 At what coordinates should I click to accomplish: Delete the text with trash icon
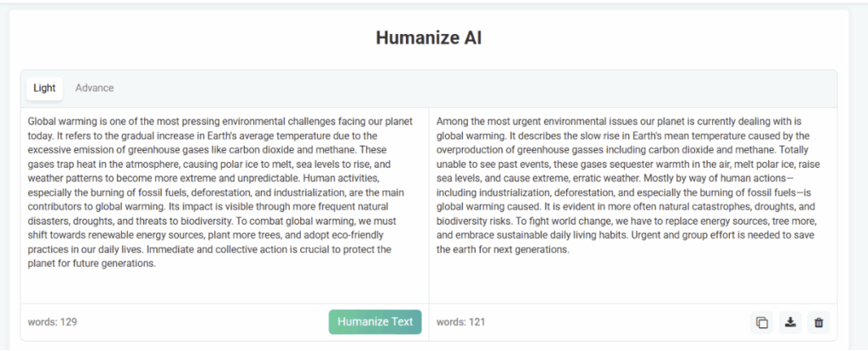point(818,322)
